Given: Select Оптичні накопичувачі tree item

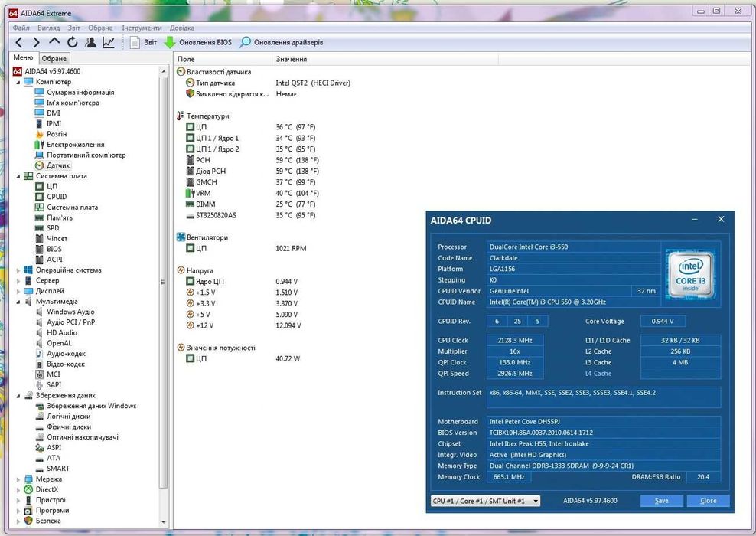Looking at the screenshot, I should (77, 437).
